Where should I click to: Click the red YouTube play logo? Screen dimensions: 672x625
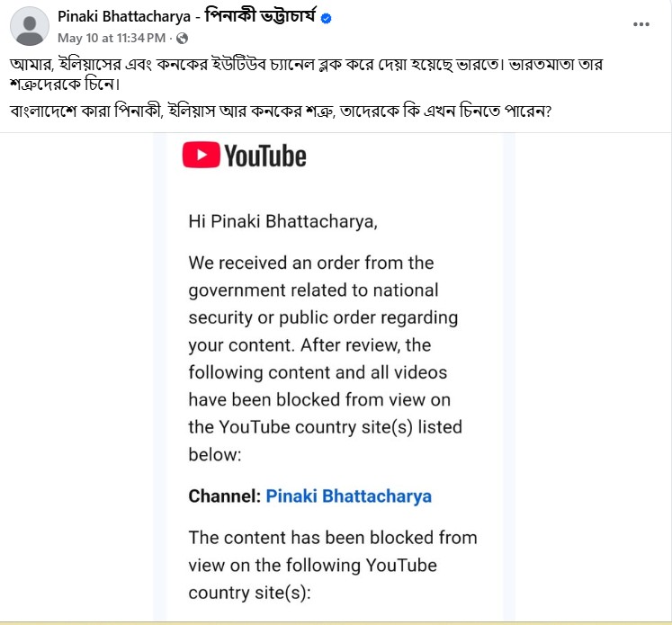point(200,156)
